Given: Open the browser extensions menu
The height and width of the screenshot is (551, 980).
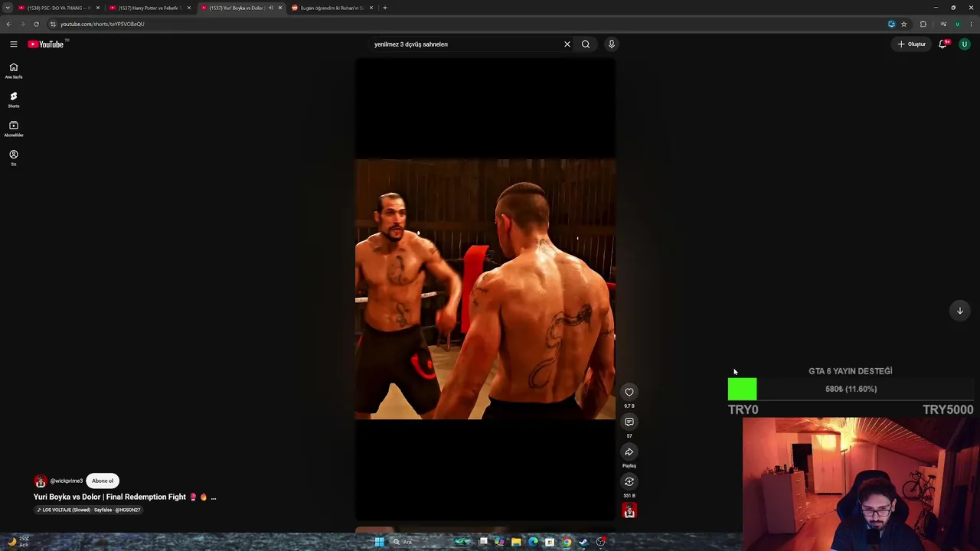Looking at the screenshot, I should tap(923, 24).
